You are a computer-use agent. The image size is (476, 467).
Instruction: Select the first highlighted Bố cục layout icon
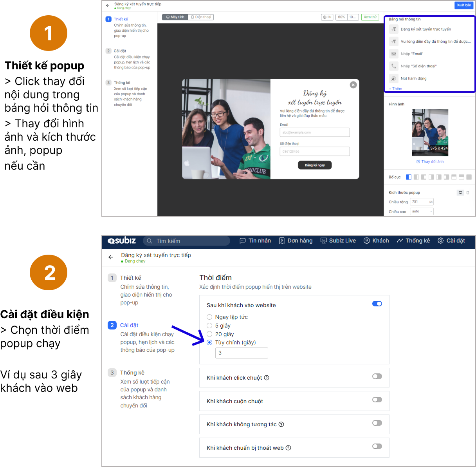coord(409,177)
